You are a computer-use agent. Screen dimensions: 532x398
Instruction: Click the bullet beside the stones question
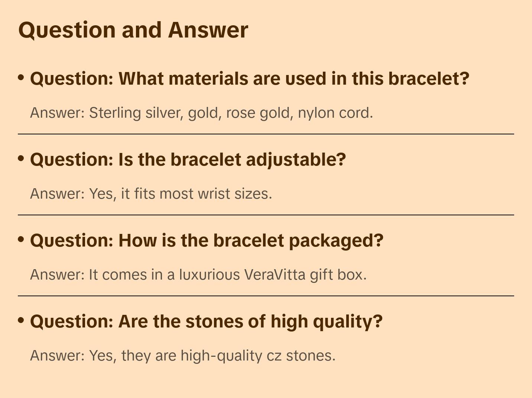pos(21,320)
